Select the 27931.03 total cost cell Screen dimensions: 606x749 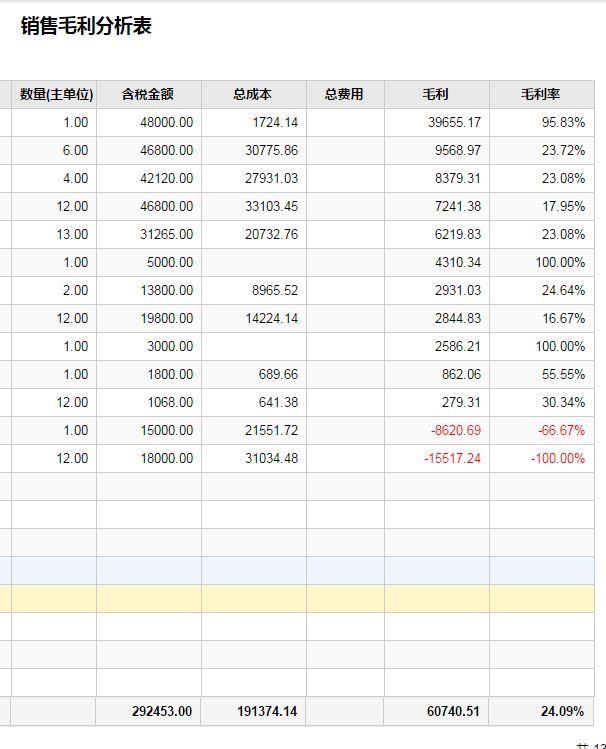click(254, 179)
